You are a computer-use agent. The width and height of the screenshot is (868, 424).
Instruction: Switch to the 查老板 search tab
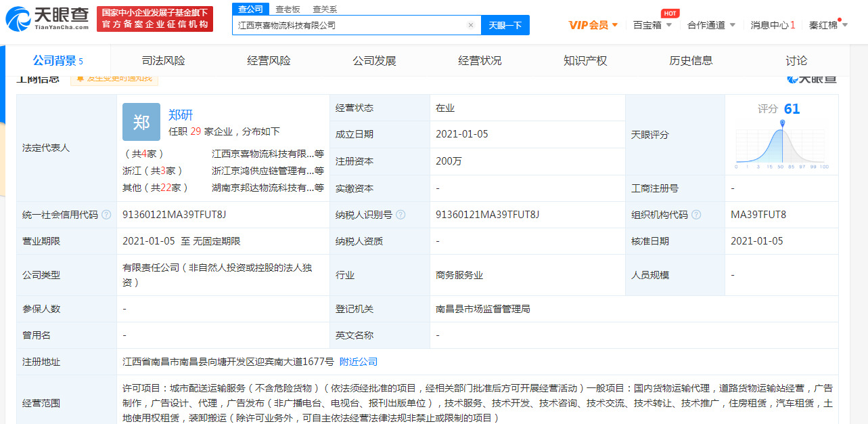[x=288, y=9]
